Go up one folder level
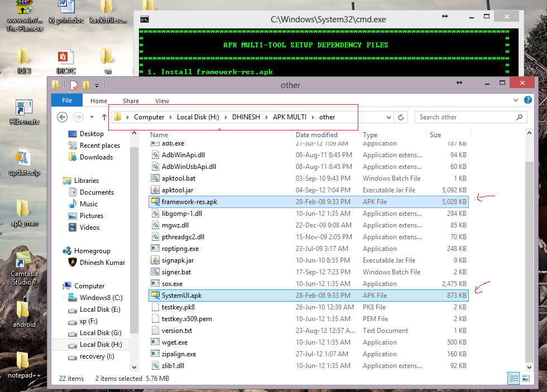The height and width of the screenshot is (392, 547). (104, 117)
